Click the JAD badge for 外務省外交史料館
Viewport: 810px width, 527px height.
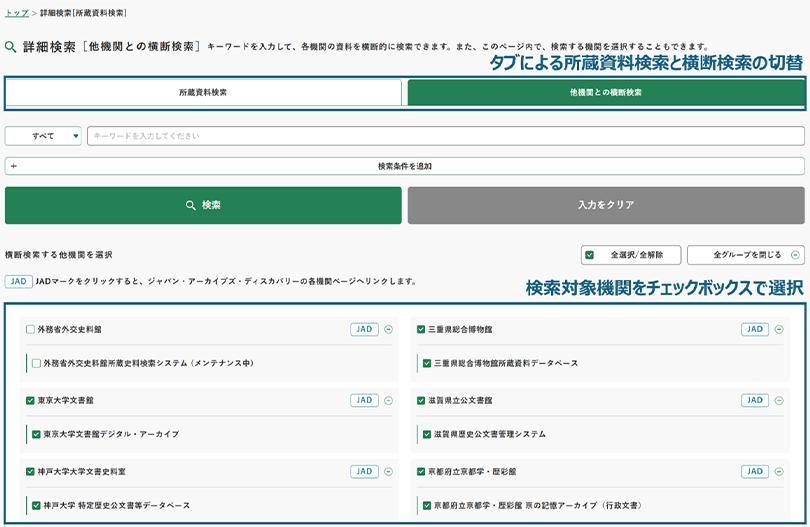(364, 329)
